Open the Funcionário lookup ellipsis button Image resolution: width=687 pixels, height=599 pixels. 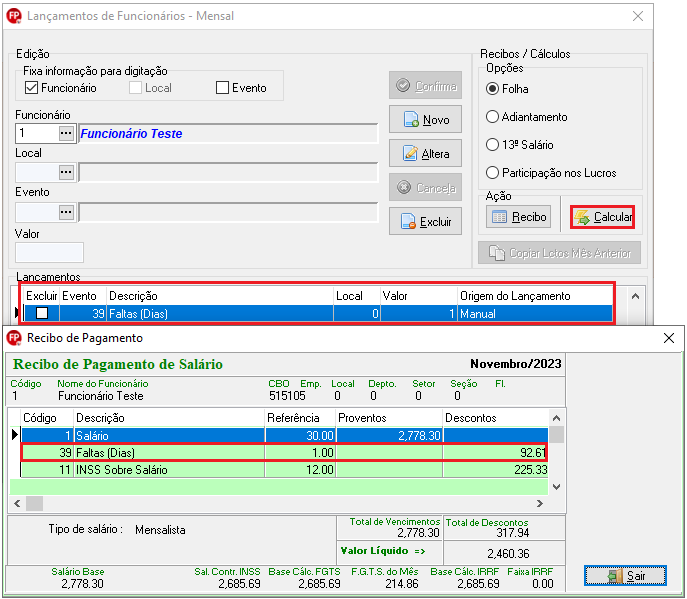(66, 133)
